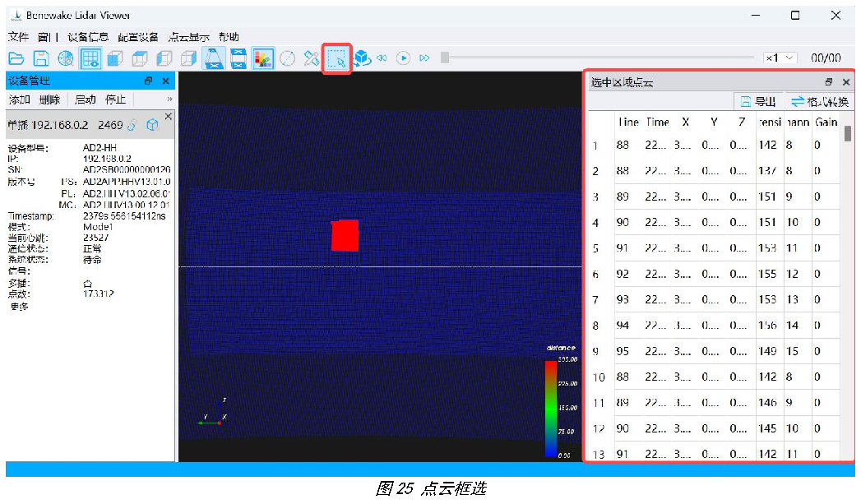Select the ruler and pencil measure tool
Viewport: 861px width, 504px height.
[312, 58]
